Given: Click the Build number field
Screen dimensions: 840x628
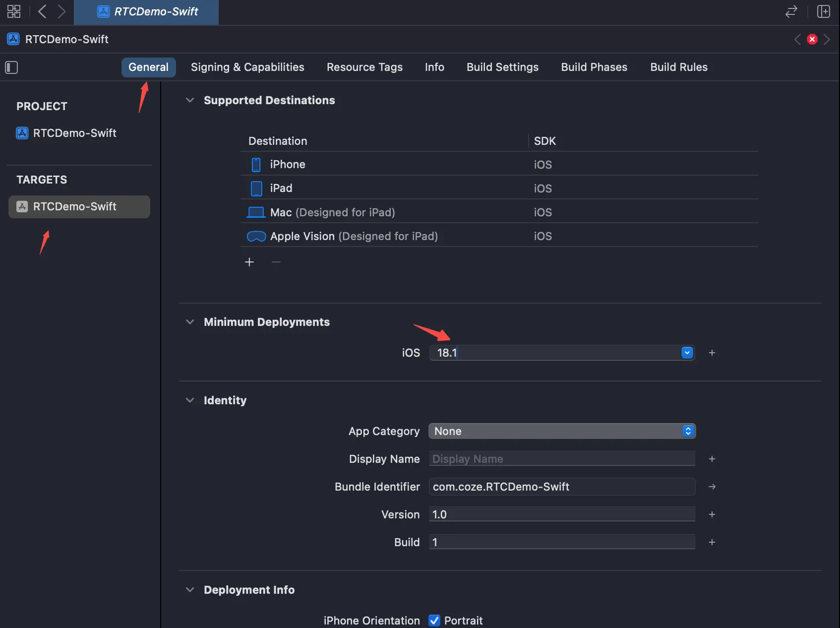Looking at the screenshot, I should click(x=562, y=542).
